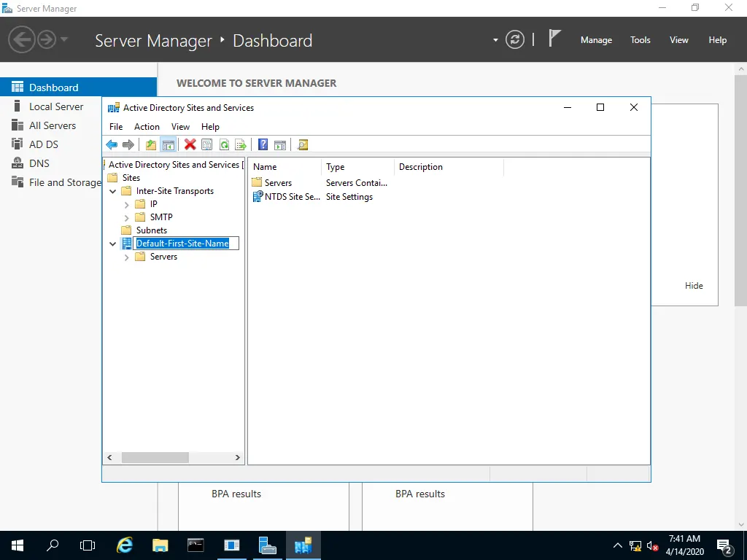Open taskbar search magnifier
This screenshot has width=747, height=560.
pos(53,545)
